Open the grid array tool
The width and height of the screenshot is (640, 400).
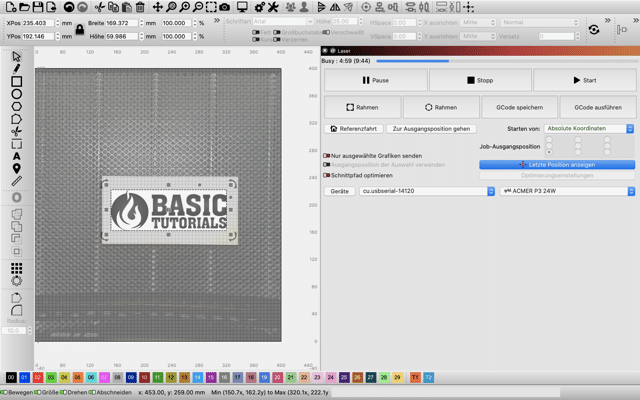tap(17, 269)
